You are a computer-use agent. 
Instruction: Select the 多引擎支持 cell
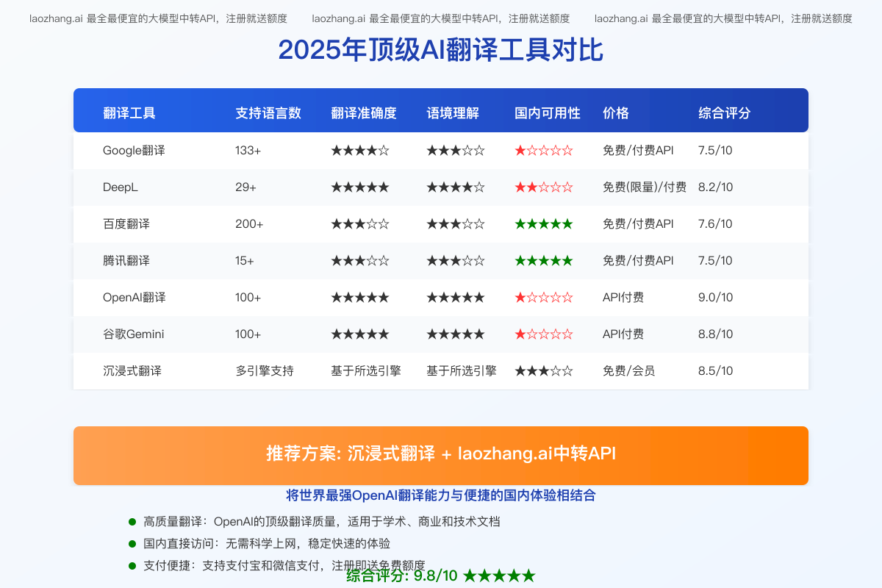[265, 371]
